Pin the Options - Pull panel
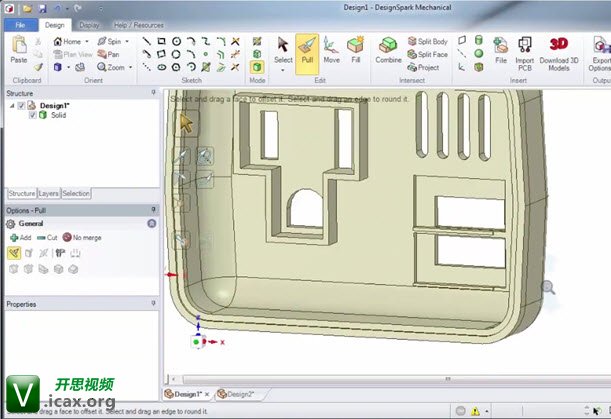This screenshot has width=611, height=419. click(x=153, y=210)
